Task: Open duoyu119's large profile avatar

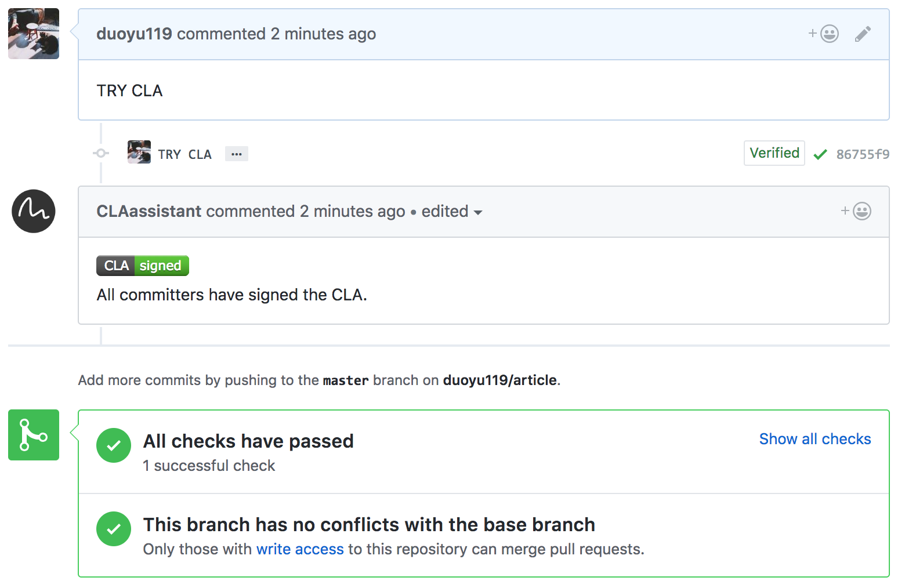Action: (34, 34)
